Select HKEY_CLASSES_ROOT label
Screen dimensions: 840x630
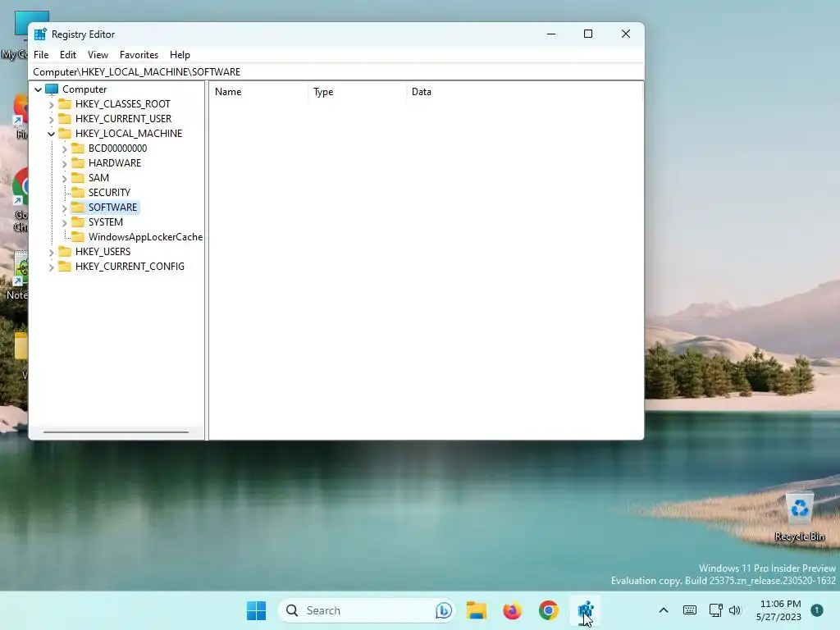123,104
